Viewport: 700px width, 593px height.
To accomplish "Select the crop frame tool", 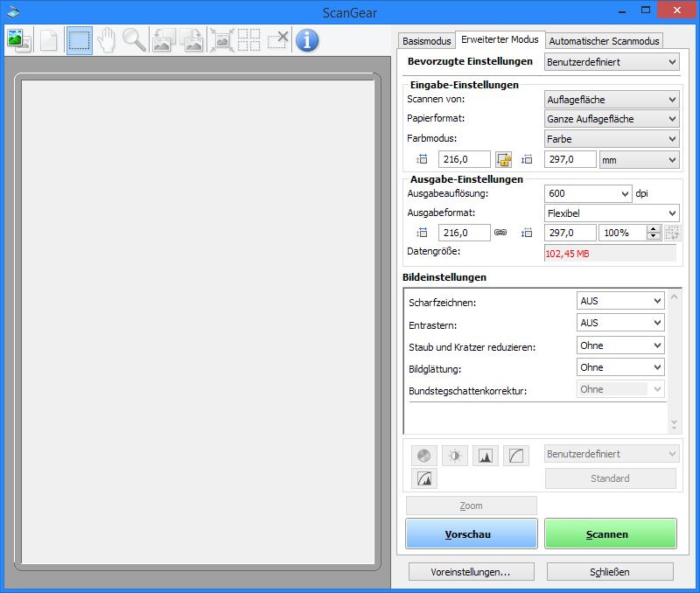I will click(x=79, y=39).
